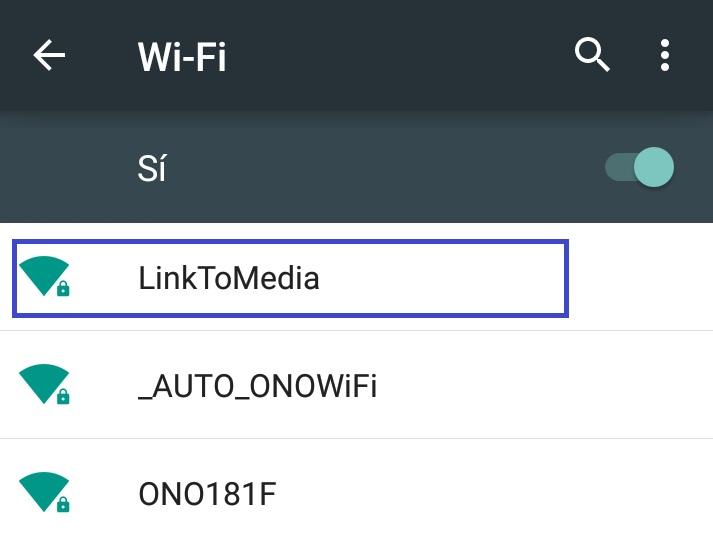
Task: Click the Wi-Fi page title
Action: pos(182,57)
